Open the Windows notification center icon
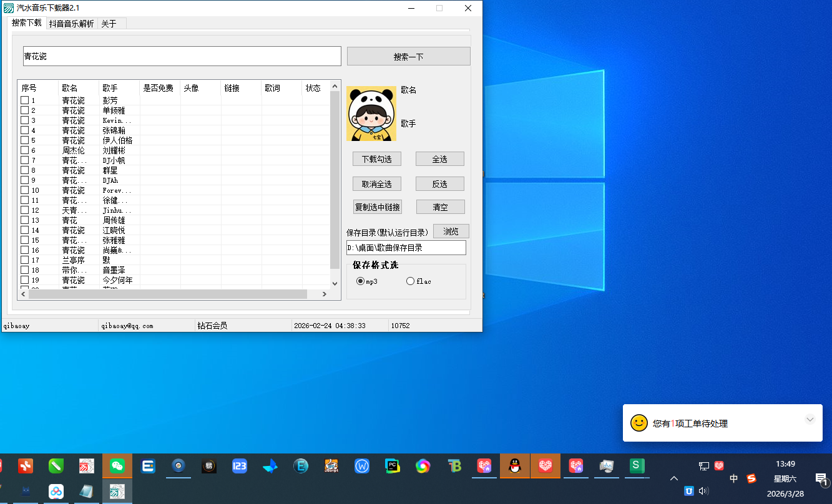 pyautogui.click(x=821, y=478)
